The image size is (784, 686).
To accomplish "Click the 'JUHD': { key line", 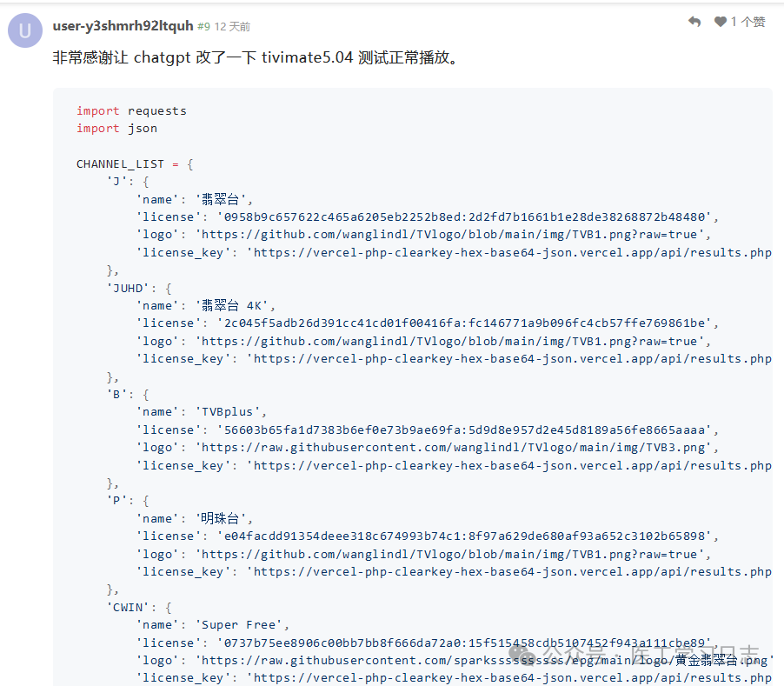I will pyautogui.click(x=139, y=289).
